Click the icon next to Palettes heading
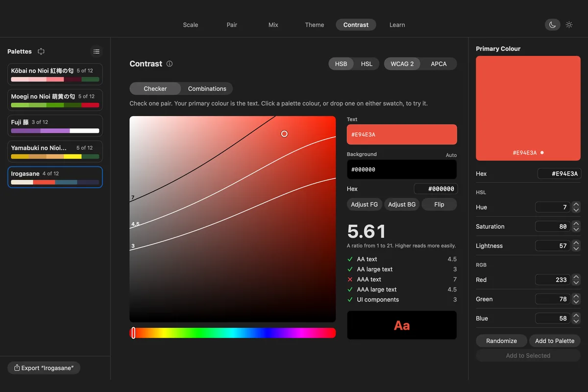The image size is (588, 392). point(41,51)
